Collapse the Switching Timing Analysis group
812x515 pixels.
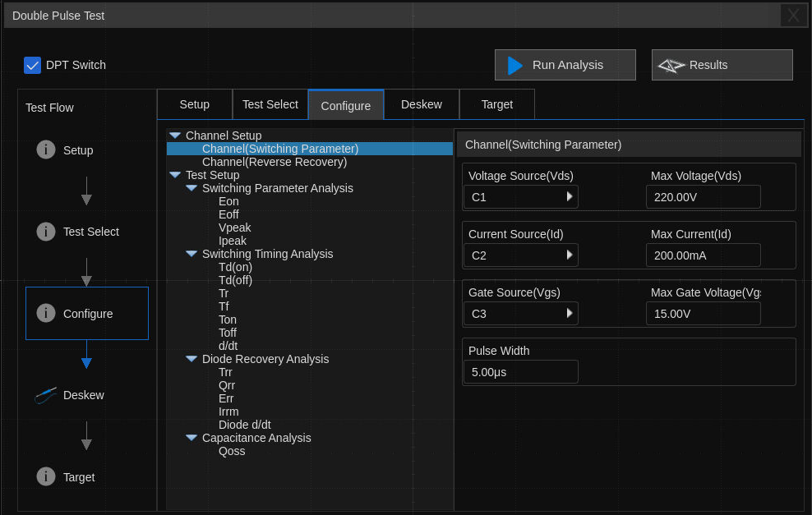pyautogui.click(x=191, y=254)
